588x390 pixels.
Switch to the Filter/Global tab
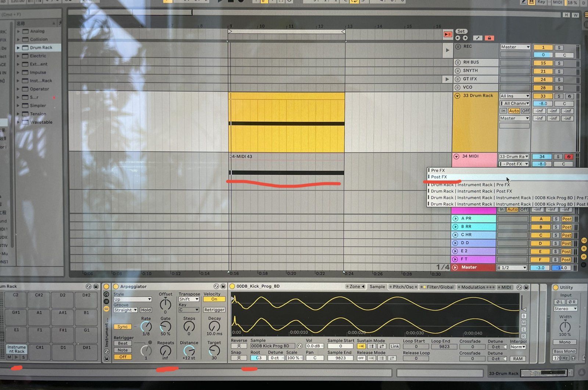coord(440,287)
